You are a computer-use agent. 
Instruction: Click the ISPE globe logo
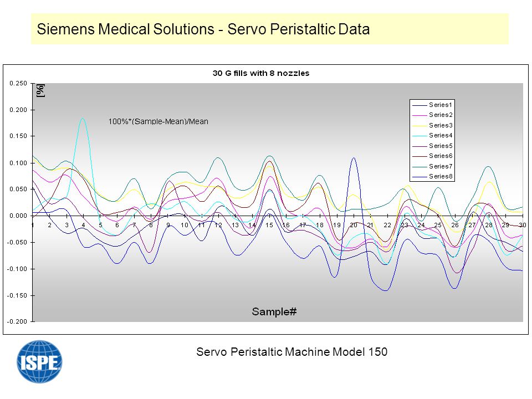39,362
